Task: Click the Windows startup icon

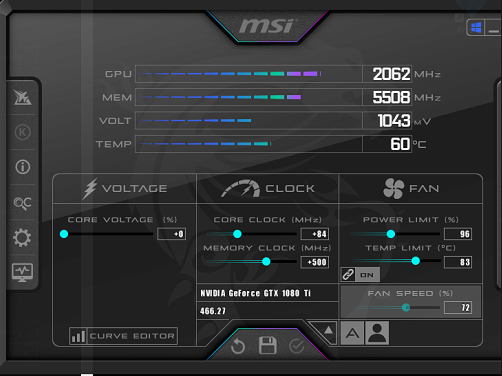Action: (x=476, y=28)
